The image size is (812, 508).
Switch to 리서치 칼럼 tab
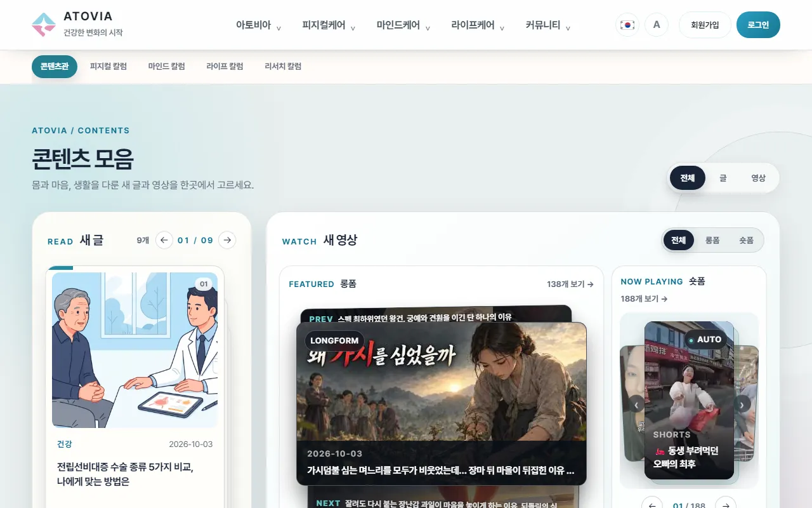click(283, 67)
